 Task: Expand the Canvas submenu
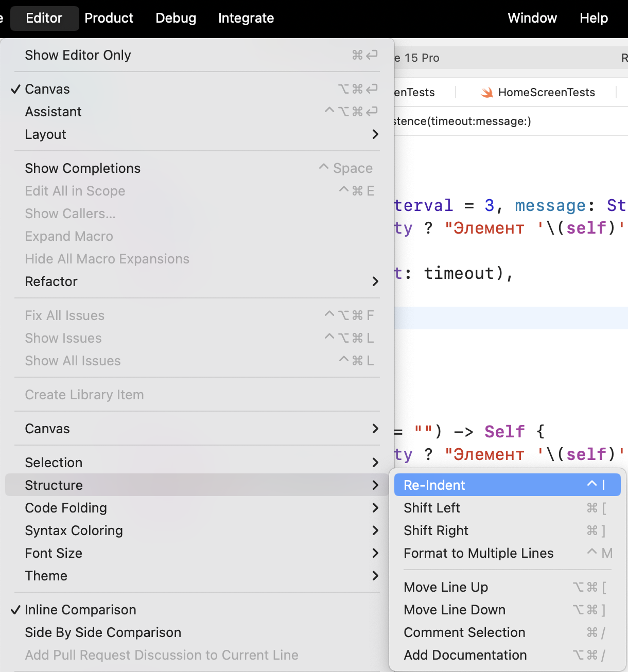(47, 428)
